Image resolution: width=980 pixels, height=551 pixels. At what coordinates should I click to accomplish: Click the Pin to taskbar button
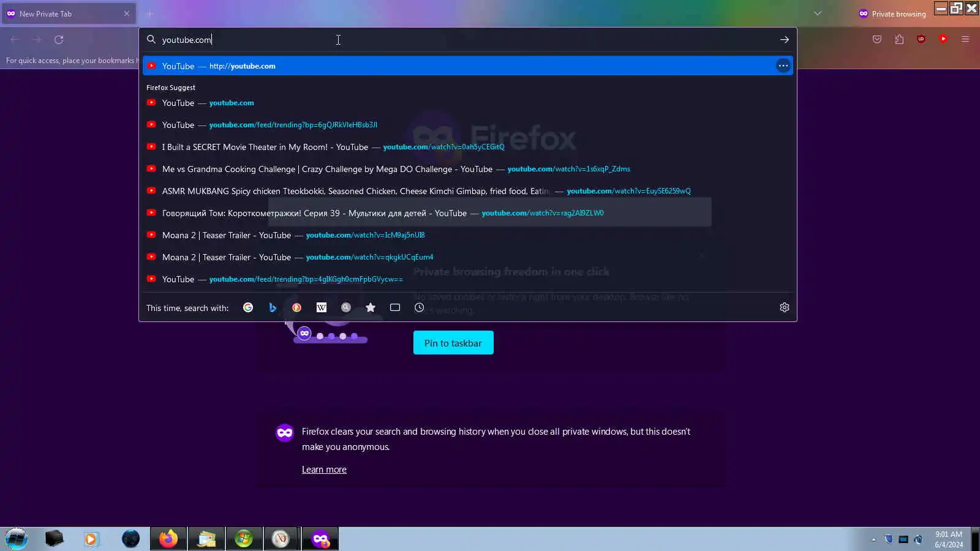coord(453,343)
